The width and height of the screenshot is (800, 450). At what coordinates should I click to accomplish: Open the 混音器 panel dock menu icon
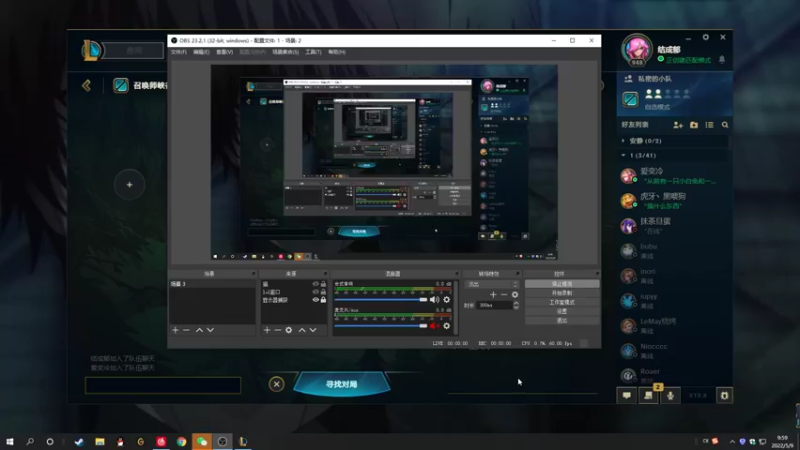tap(457, 274)
